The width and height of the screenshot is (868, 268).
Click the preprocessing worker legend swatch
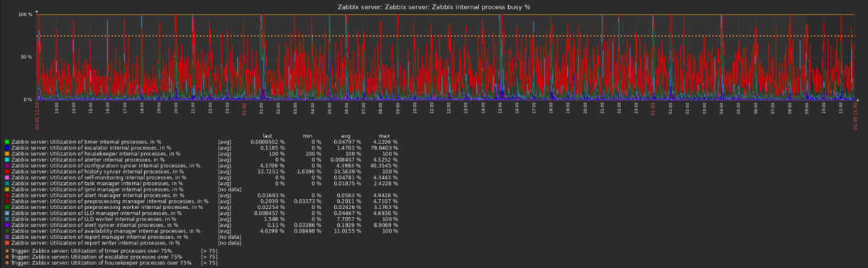point(6,207)
